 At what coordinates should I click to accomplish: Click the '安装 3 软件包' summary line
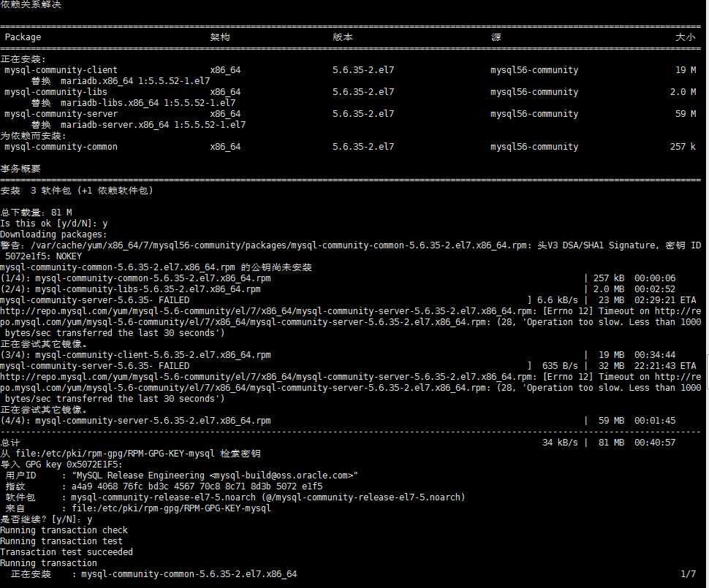(x=77, y=191)
